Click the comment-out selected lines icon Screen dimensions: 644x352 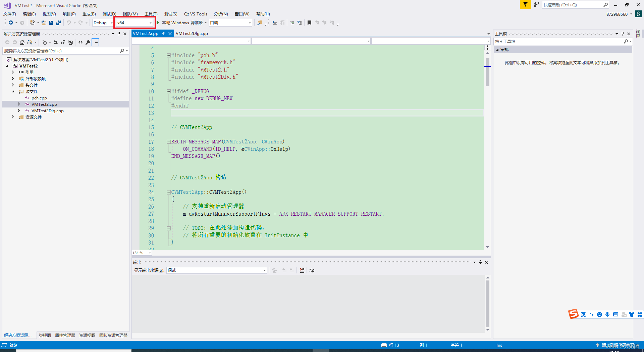[292, 23]
